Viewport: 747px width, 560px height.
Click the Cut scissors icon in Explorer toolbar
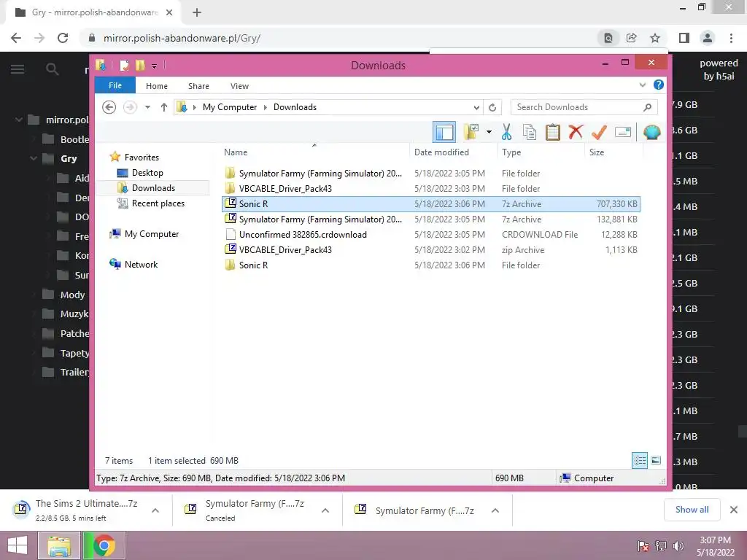[x=506, y=132]
